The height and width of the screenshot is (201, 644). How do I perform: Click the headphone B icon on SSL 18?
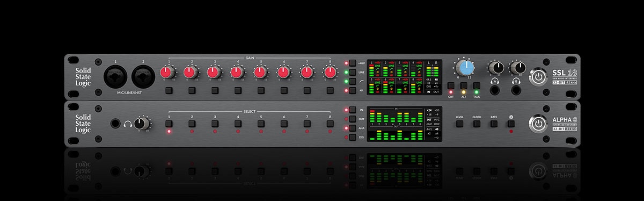click(516, 82)
